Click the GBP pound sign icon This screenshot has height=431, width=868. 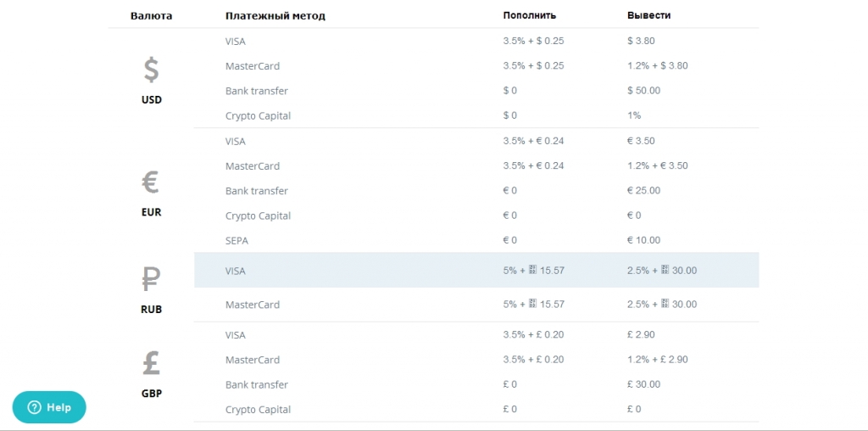(151, 364)
